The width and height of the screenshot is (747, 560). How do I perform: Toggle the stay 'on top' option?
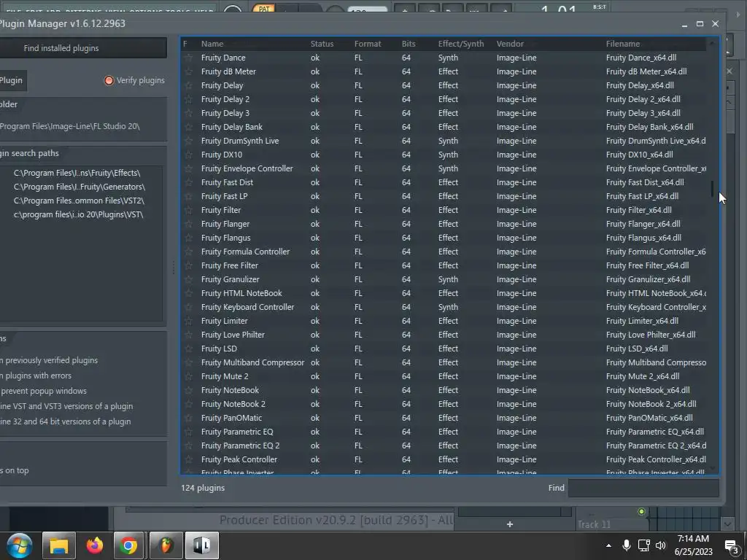(15, 470)
